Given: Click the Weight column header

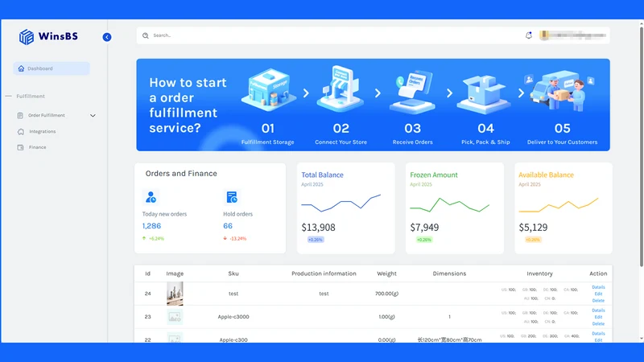Looking at the screenshot, I should click(387, 274).
